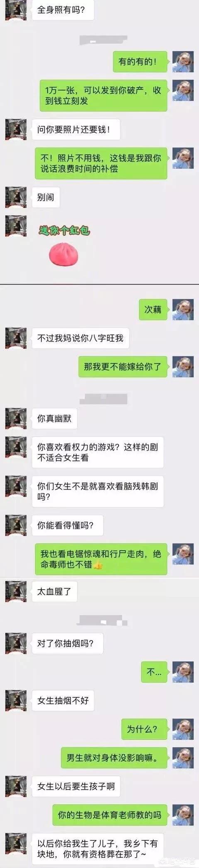199x868 pixels.
Task: Open the pink bun red-packet sticker
Action: [x=64, y=254]
